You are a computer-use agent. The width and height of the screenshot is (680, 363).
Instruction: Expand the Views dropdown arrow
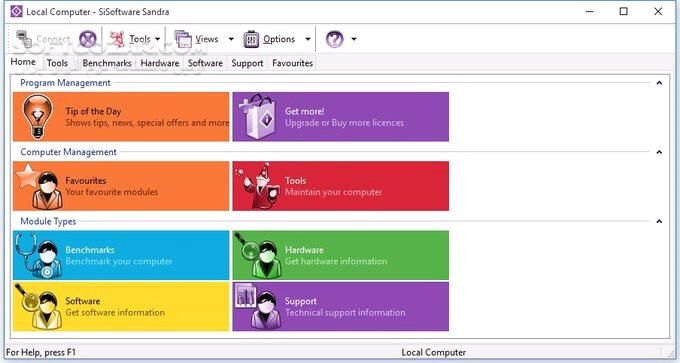point(231,39)
